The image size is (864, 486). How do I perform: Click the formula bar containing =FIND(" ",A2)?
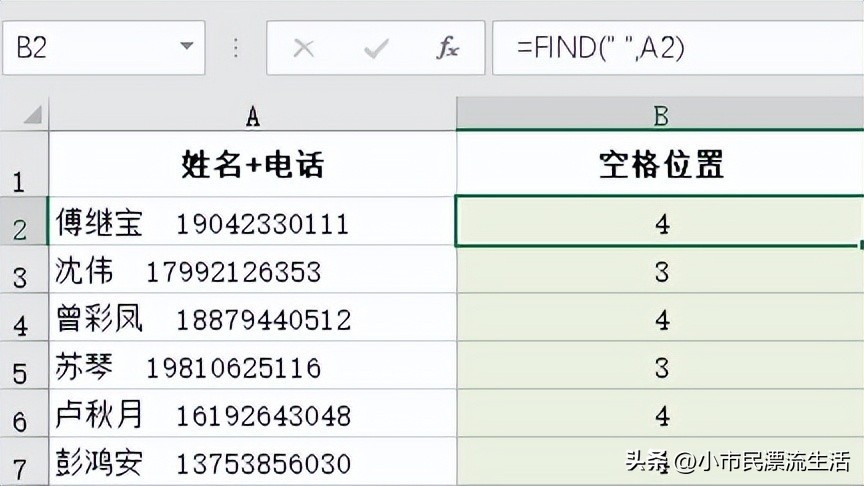tap(680, 48)
